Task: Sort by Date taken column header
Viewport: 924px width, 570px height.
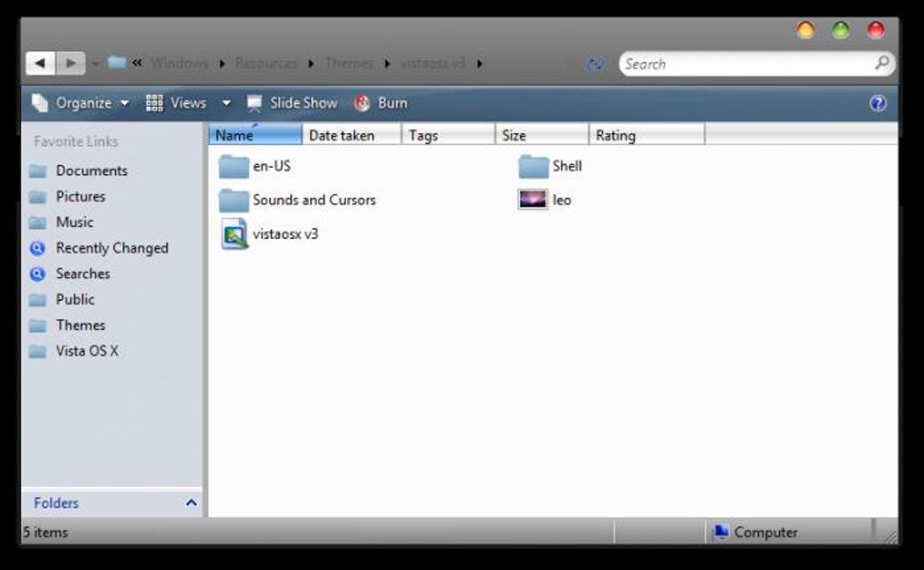Action: coord(351,134)
